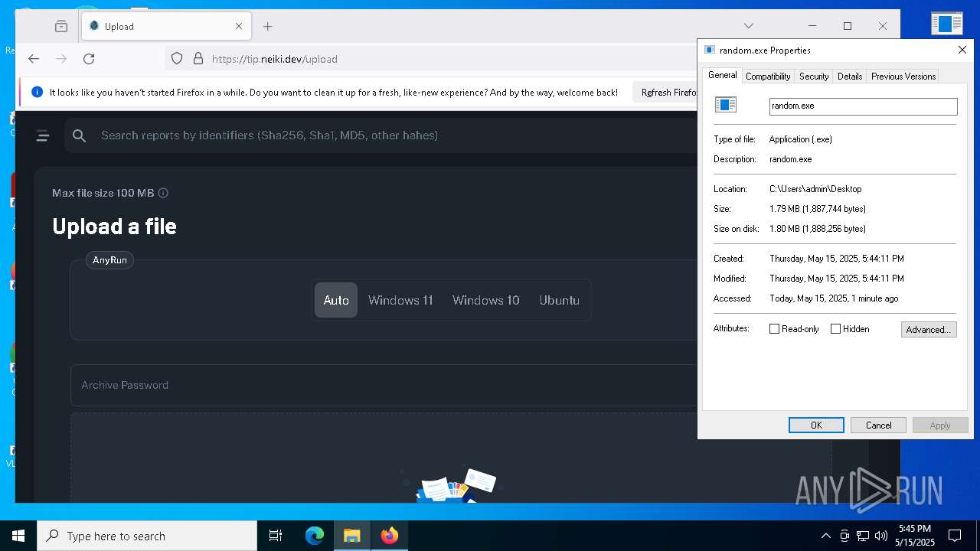The width and height of the screenshot is (980, 551).
Task: Click the random.exe filename field
Action: pos(863,106)
